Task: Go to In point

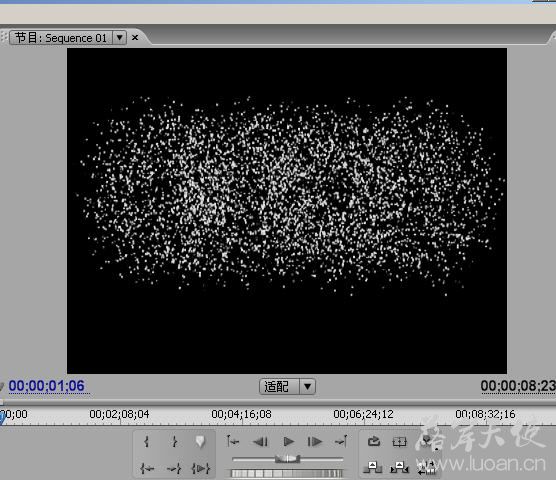Action: point(147,469)
